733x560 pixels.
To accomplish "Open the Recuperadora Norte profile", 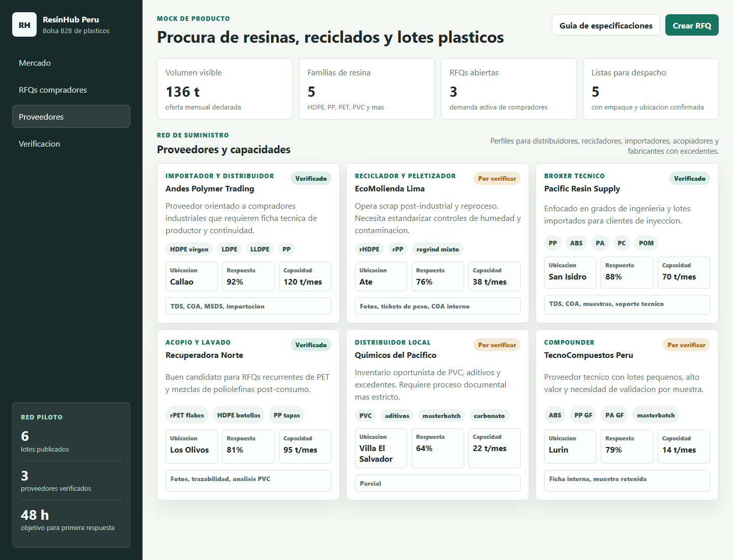I will point(204,355).
